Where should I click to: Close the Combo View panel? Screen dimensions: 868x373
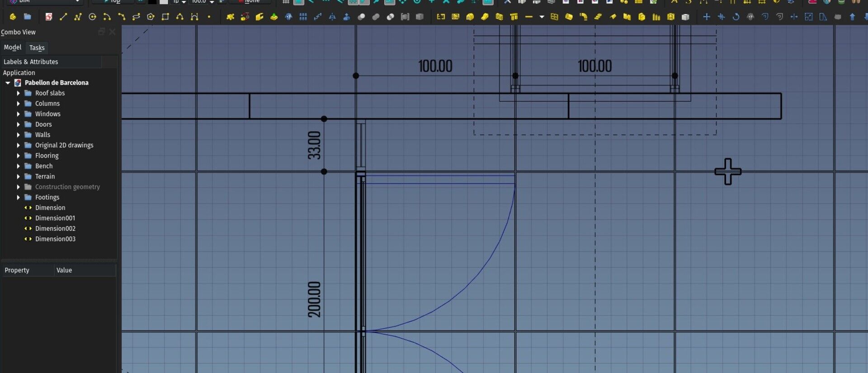tap(112, 32)
